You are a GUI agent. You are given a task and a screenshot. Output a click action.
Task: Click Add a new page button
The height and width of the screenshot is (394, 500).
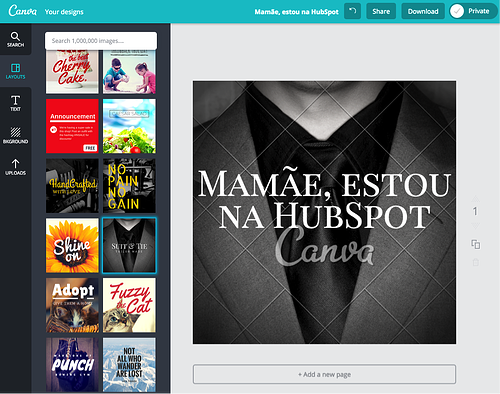click(x=324, y=374)
